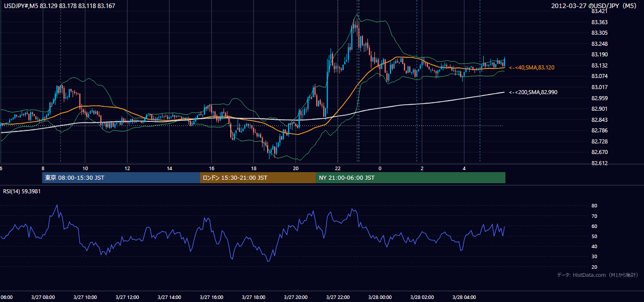Viewport: 644px width, 302px height.
Task: Click the Tokyo session bar 東京 08:00-15:30 JST
Action: [x=121, y=178]
